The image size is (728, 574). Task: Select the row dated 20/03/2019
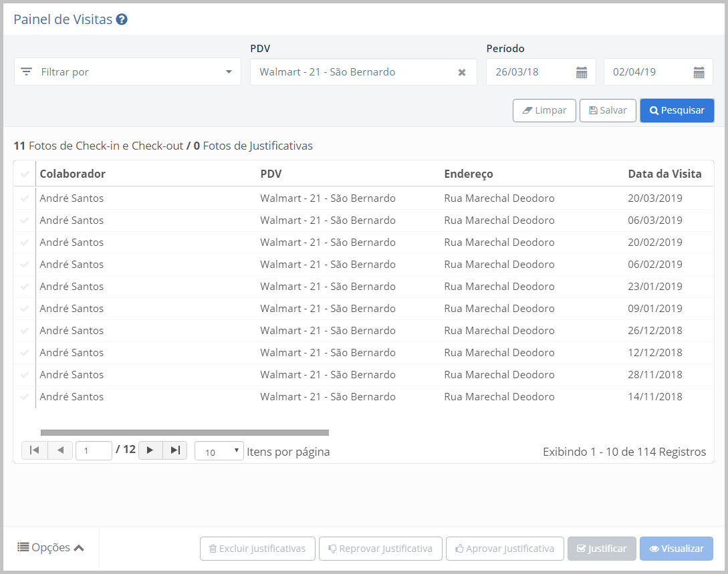click(25, 198)
